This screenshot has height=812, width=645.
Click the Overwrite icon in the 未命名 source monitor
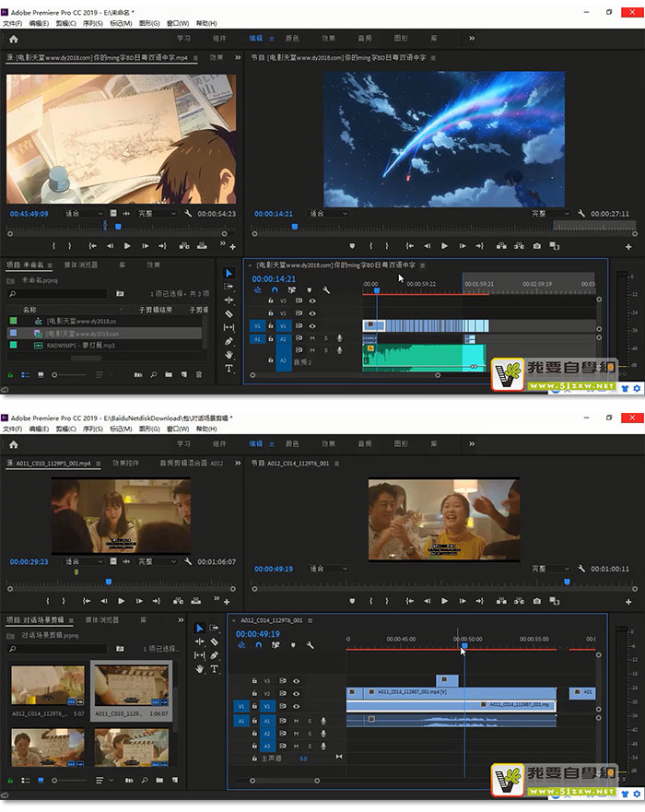click(x=202, y=246)
